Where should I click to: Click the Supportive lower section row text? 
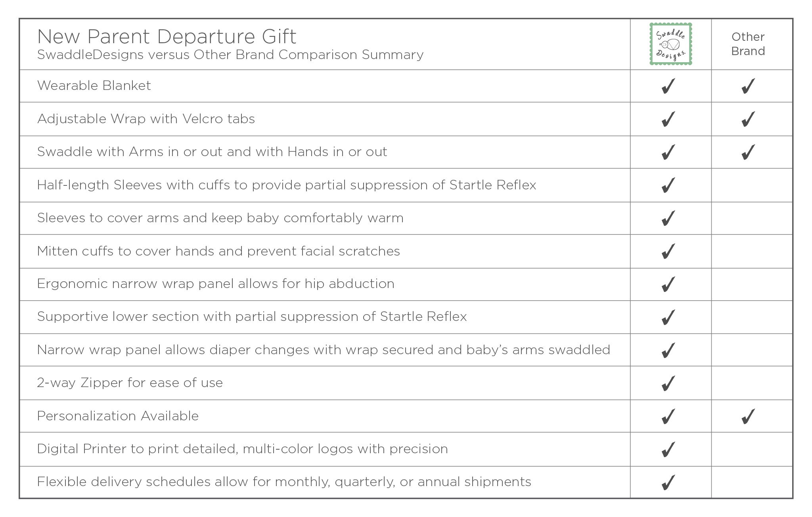click(252, 317)
